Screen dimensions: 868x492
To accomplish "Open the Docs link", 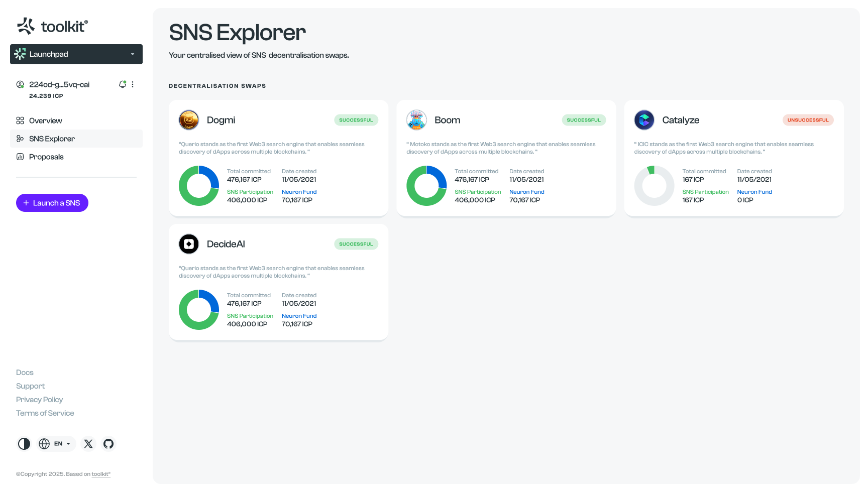I will pos(25,373).
